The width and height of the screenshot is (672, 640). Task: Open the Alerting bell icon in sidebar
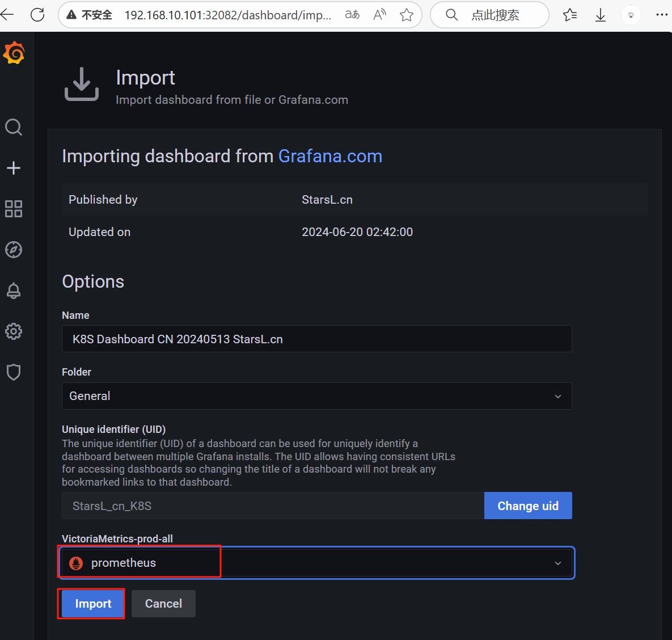pos(14,290)
